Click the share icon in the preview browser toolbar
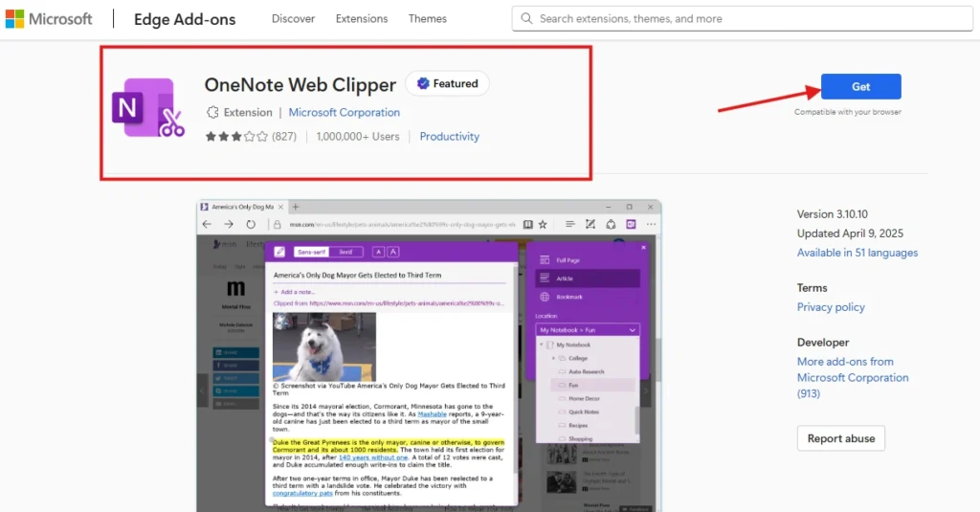The image size is (980, 512). (x=611, y=224)
